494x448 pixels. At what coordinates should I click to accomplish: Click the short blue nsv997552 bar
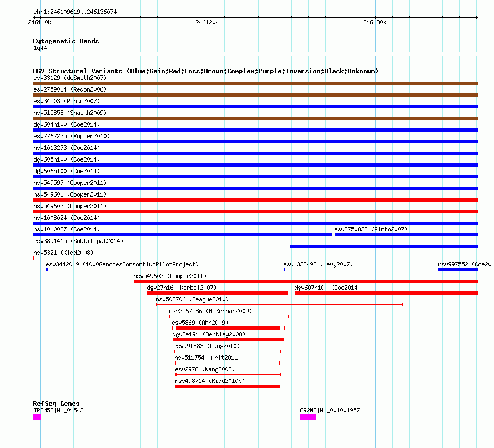[x=458, y=270]
